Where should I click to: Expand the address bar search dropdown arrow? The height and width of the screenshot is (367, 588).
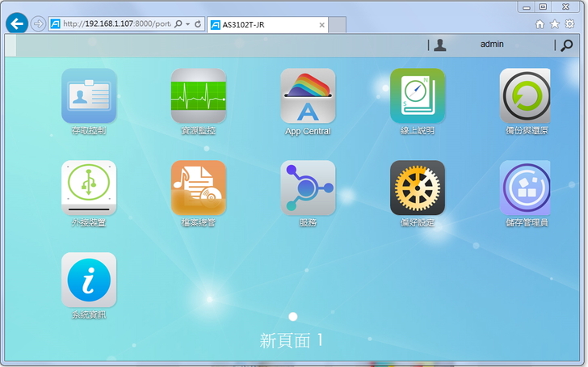click(187, 24)
